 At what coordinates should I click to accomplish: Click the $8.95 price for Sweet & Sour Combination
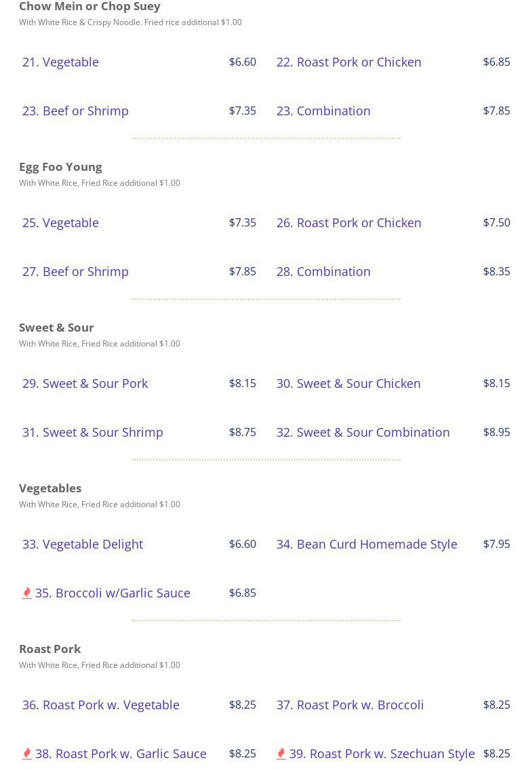[x=496, y=432]
